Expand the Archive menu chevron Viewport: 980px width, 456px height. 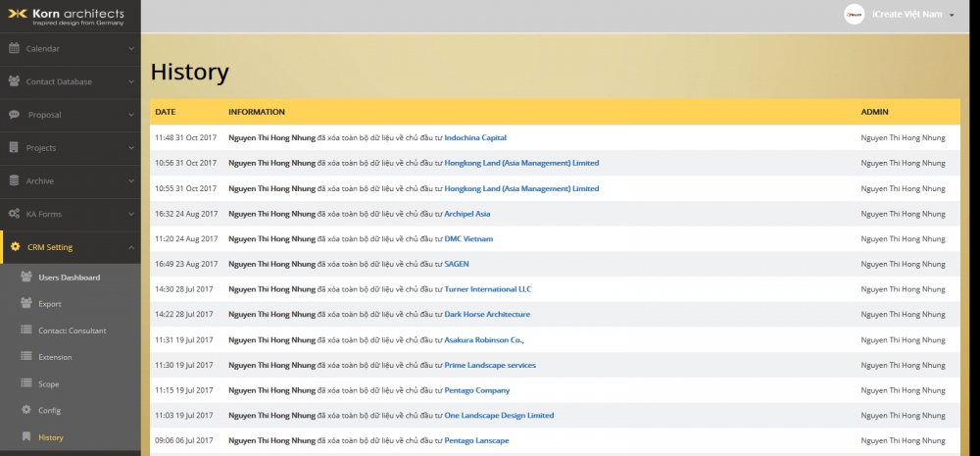[x=131, y=181]
